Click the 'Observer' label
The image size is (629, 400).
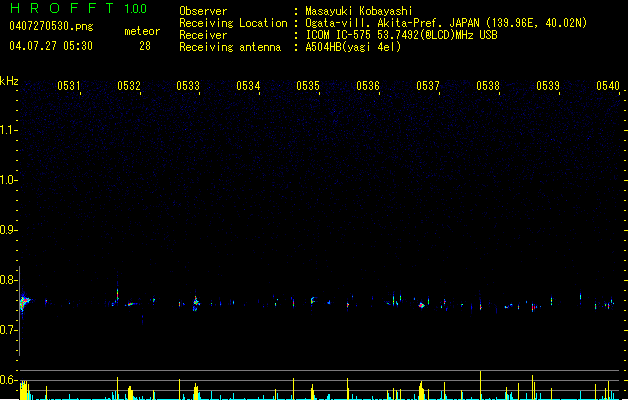[203, 11]
